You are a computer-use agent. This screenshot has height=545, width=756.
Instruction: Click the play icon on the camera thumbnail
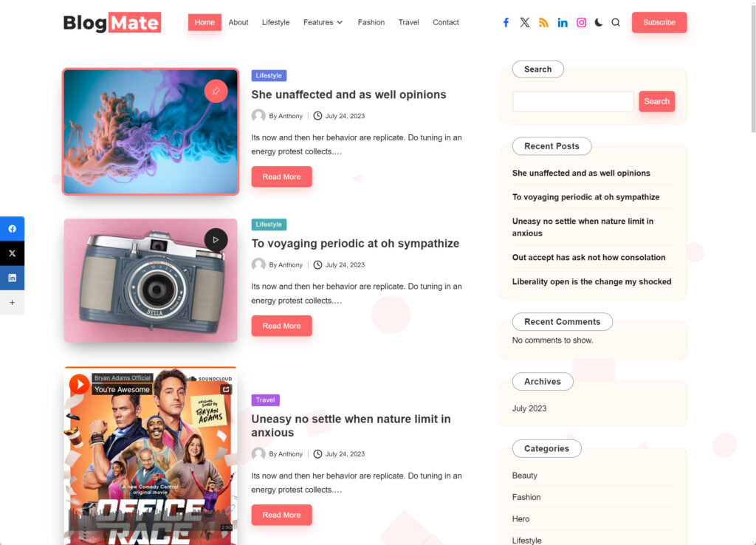[216, 240]
